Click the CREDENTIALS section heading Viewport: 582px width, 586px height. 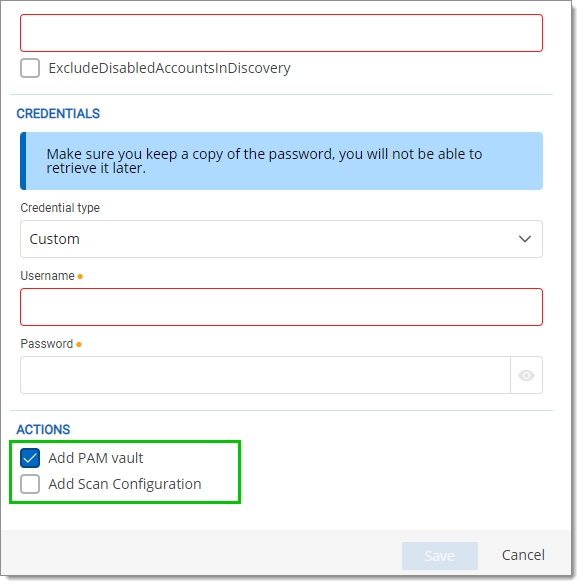[58, 114]
